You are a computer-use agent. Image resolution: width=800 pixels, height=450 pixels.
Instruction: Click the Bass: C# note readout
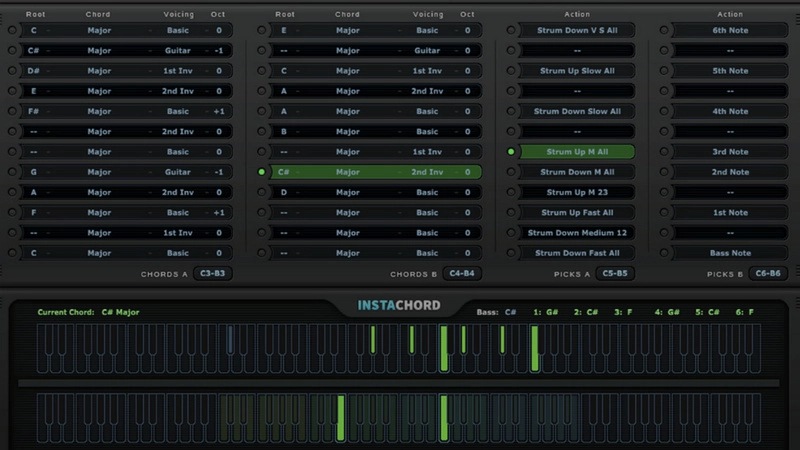(x=496, y=312)
